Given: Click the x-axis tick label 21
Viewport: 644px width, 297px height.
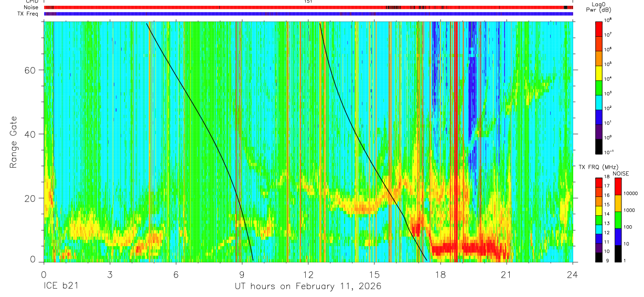Looking at the screenshot, I should point(507,274).
